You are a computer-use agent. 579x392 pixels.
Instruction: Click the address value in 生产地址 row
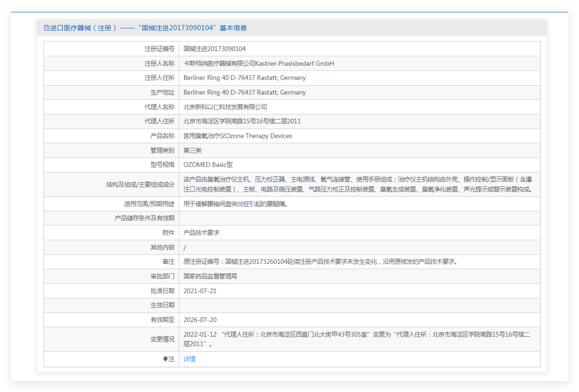coord(245,92)
